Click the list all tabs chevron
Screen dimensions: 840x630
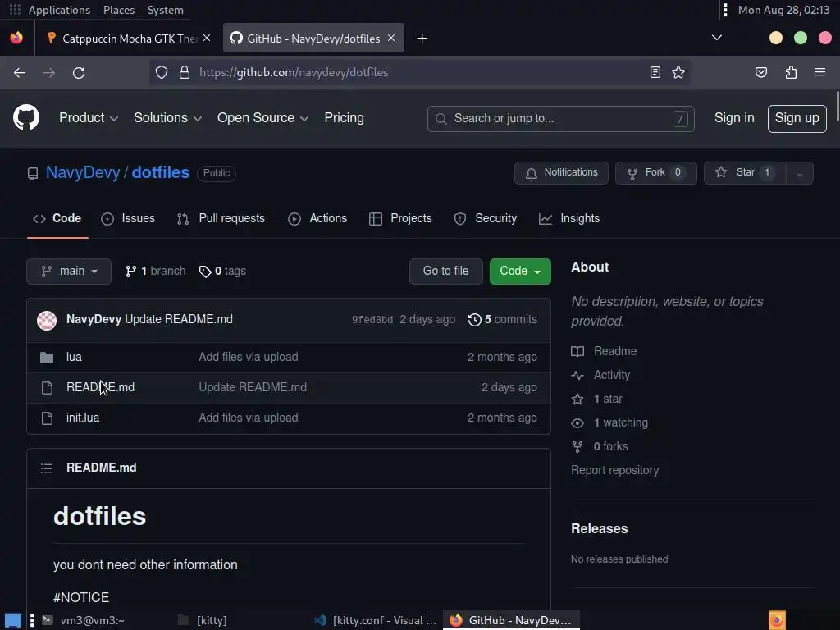pos(717,38)
